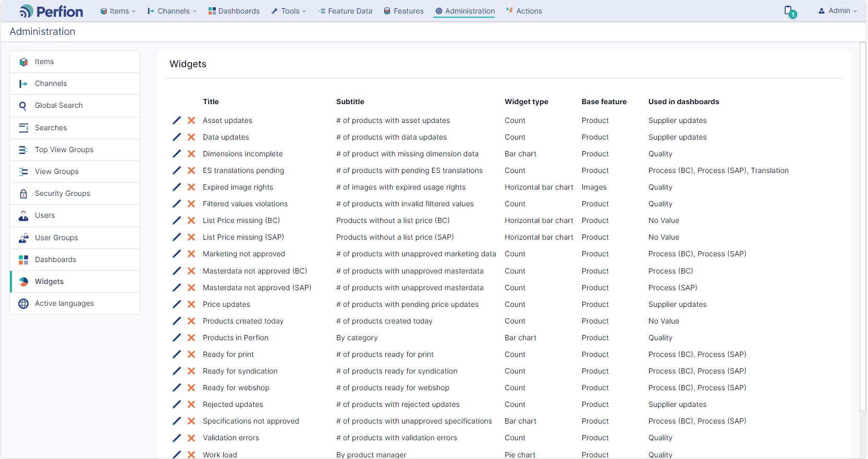Image resolution: width=868 pixels, height=459 pixels.
Task: Open the Items dropdown menu
Action: pos(118,11)
